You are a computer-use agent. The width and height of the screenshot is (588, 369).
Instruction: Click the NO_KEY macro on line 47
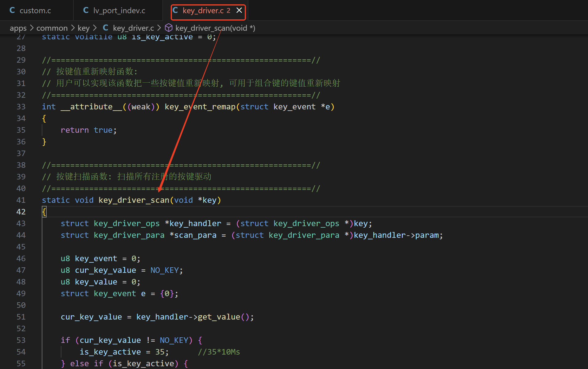[x=165, y=270]
